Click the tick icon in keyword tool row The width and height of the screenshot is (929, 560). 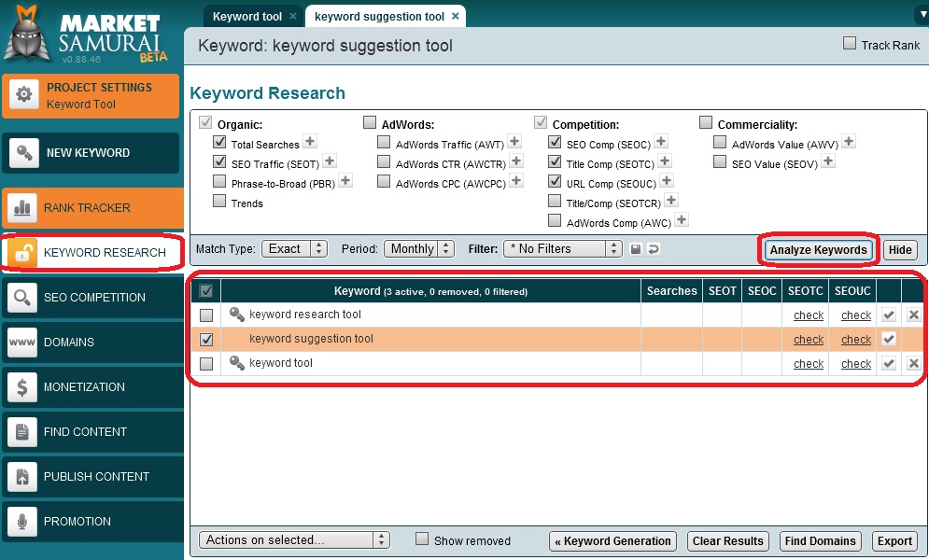coord(889,363)
